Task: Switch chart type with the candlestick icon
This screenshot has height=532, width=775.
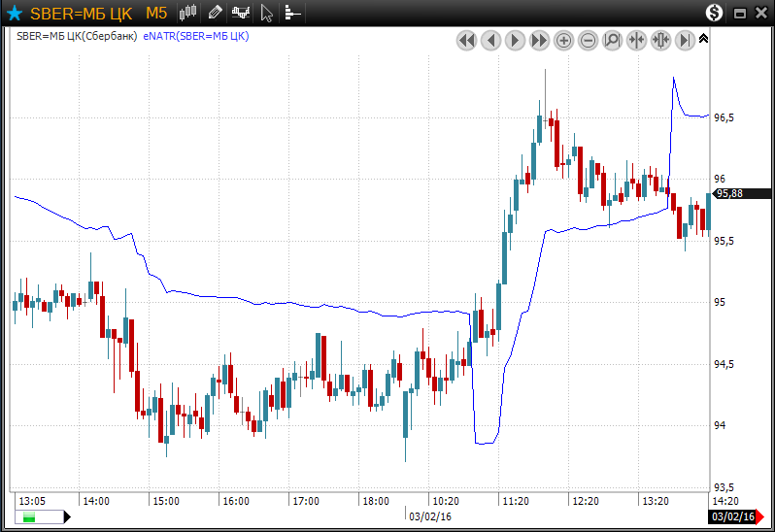Action: pos(188,14)
